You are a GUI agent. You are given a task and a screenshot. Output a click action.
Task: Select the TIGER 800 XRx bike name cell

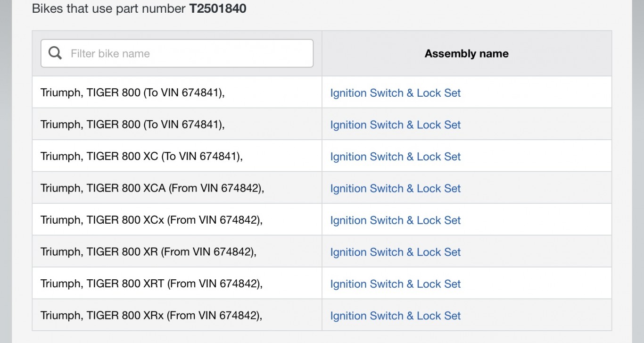(x=177, y=315)
